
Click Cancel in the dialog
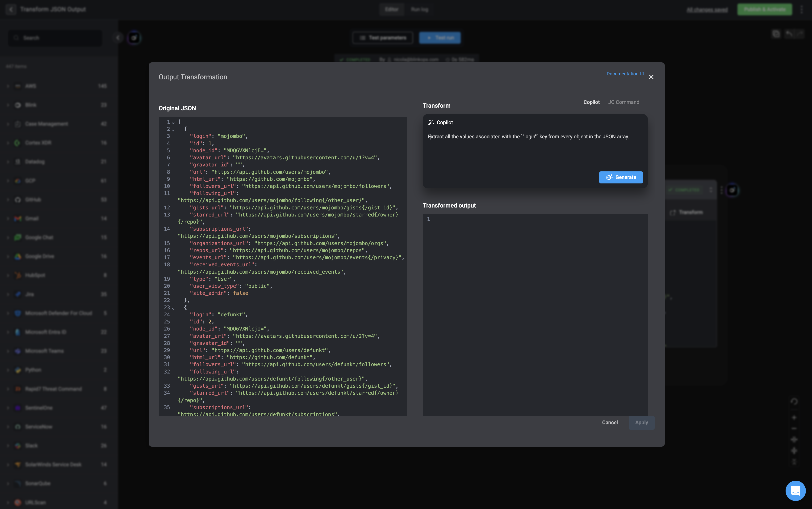point(610,423)
